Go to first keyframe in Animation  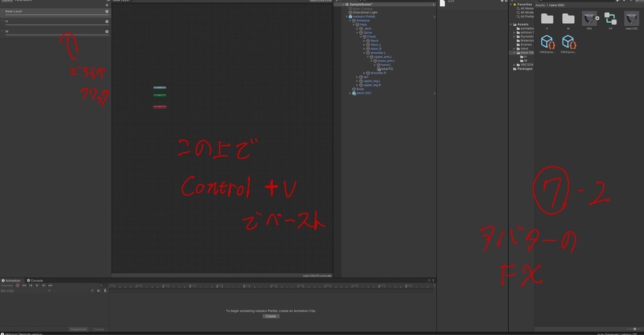point(24,285)
